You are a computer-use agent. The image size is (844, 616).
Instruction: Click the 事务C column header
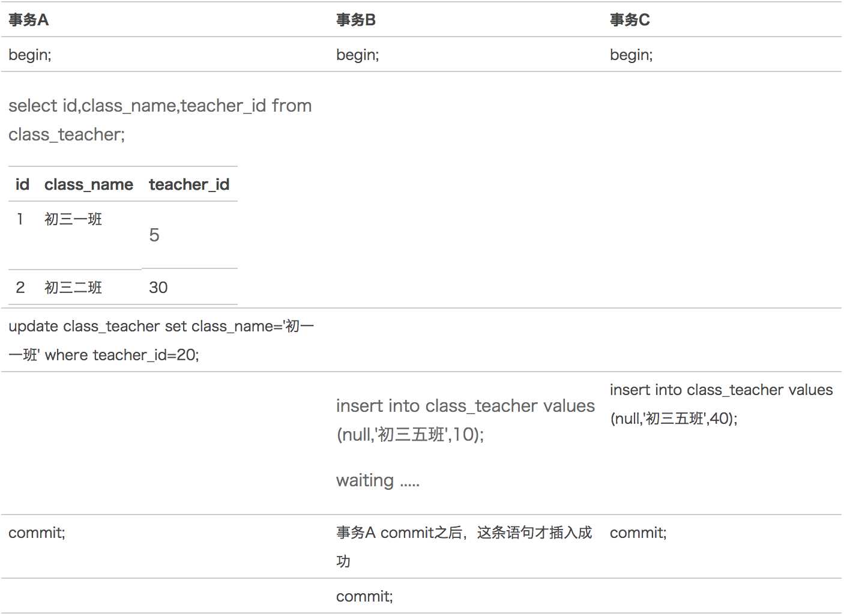tap(630, 20)
